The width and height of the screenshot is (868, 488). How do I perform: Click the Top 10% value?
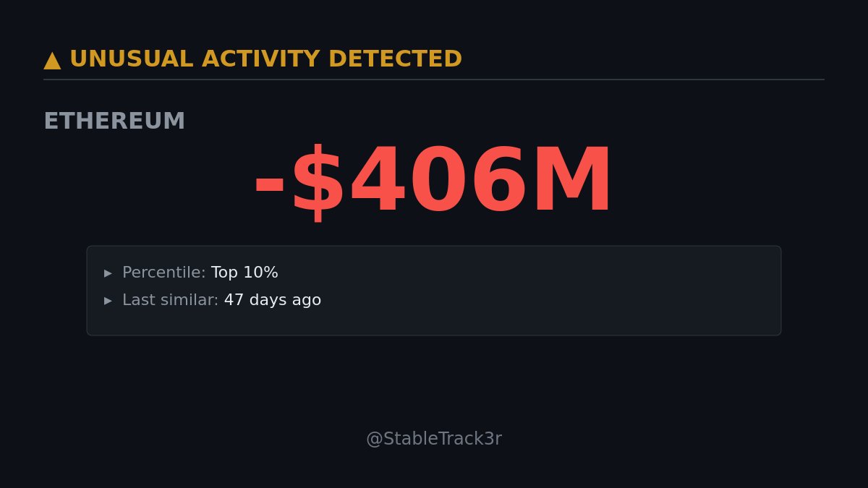tap(244, 273)
